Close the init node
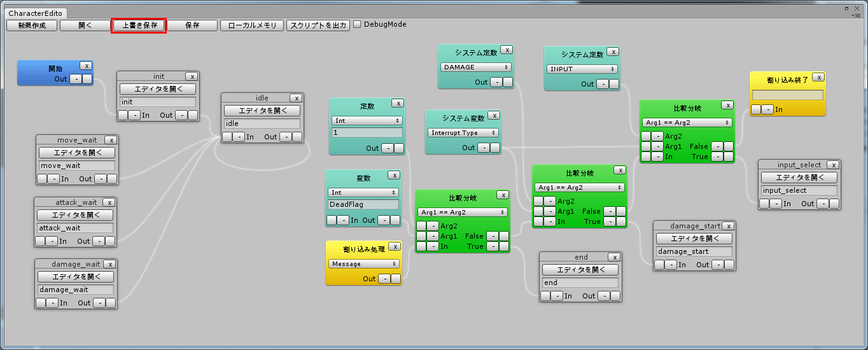868x350 pixels. [x=192, y=76]
